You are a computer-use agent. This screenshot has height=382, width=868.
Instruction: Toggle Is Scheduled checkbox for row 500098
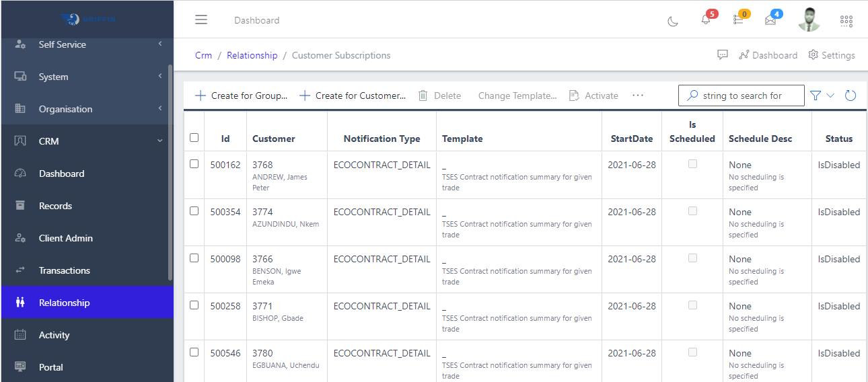pyautogui.click(x=692, y=258)
